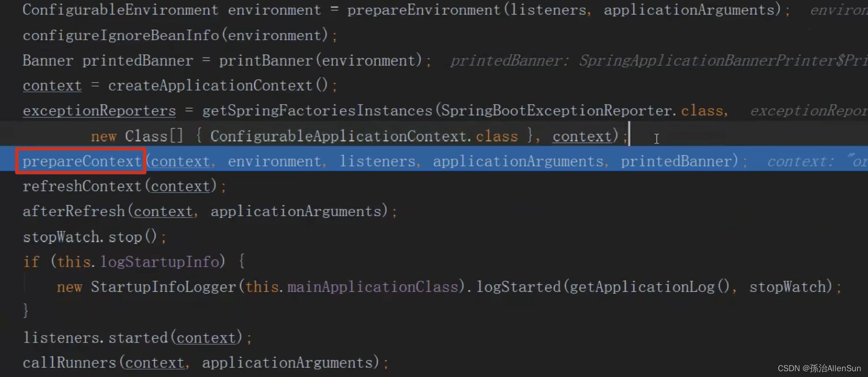
Task: Click the closing brace of the if block
Action: (26, 311)
